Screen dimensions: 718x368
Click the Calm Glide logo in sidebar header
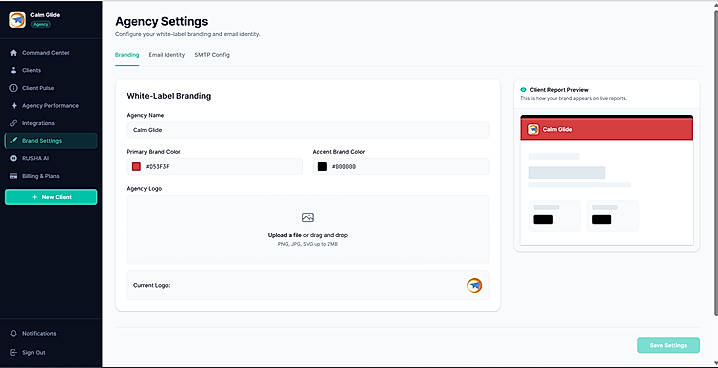[x=17, y=20]
